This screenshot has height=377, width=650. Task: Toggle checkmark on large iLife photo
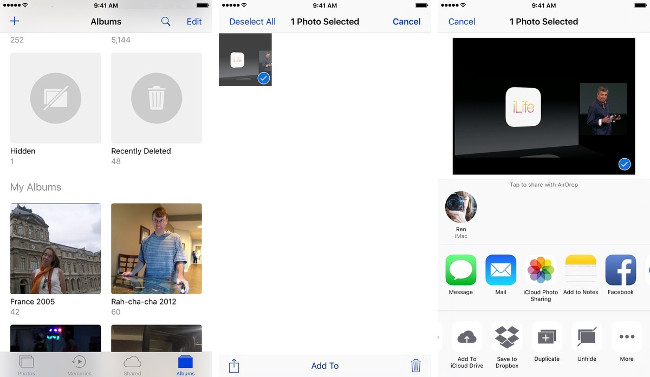(624, 164)
